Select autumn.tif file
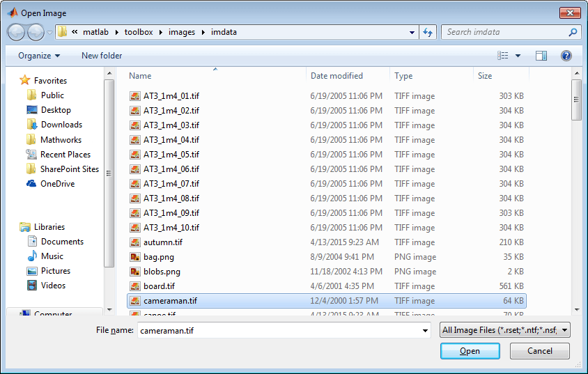The height and width of the screenshot is (374, 588). [163, 242]
